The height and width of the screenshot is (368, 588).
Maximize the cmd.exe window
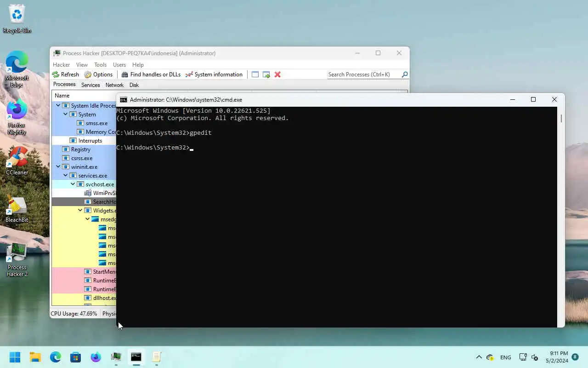533,100
